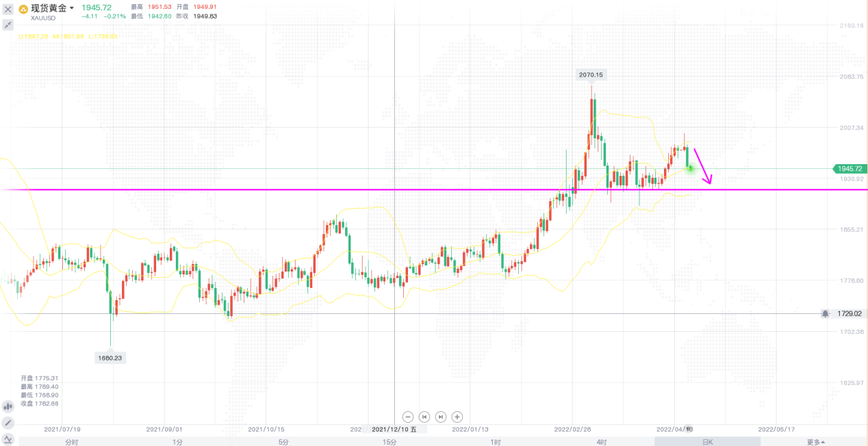The image size is (868, 446).
Task: Click the bell alert icon at 1729.02
Action: click(826, 313)
